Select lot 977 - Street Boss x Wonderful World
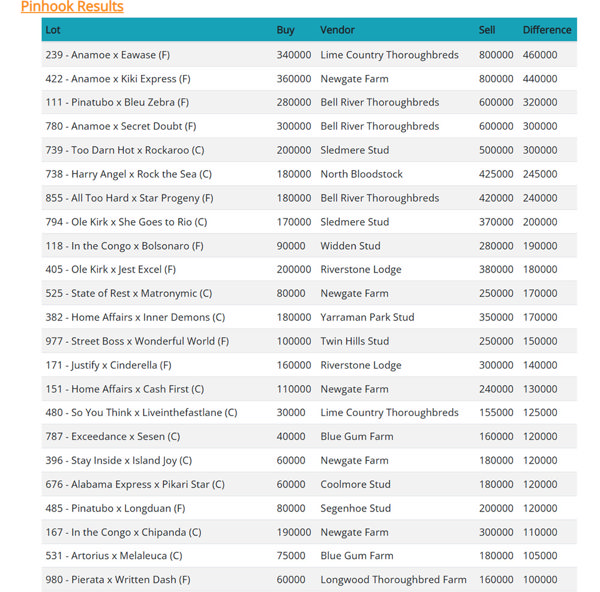 tap(137, 341)
